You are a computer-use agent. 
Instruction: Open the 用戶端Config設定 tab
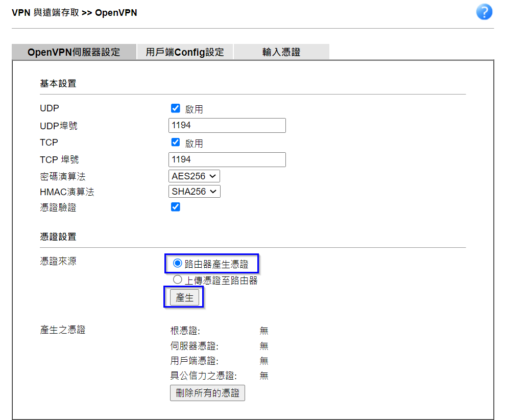(185, 52)
